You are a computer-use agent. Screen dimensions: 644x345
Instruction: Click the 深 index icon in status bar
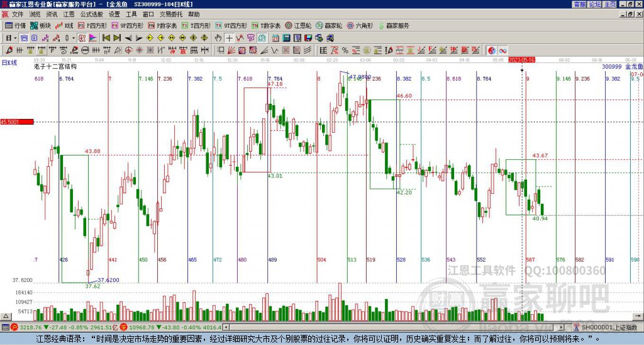click(124, 327)
